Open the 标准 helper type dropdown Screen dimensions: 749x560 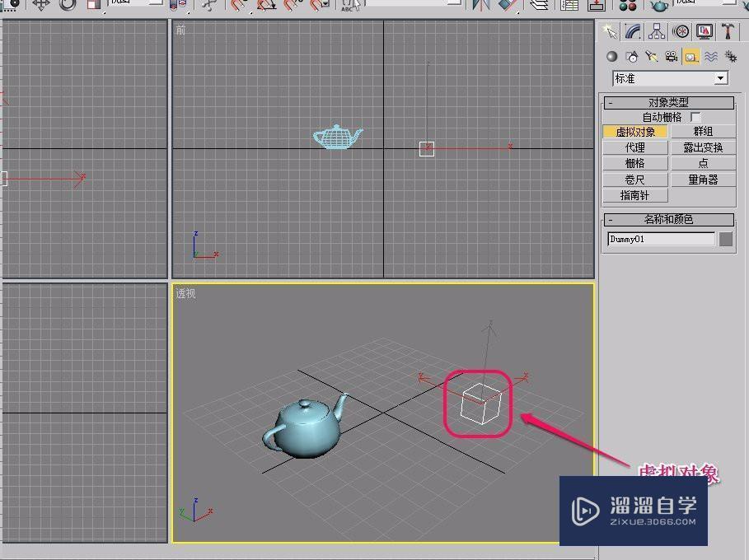click(670, 78)
